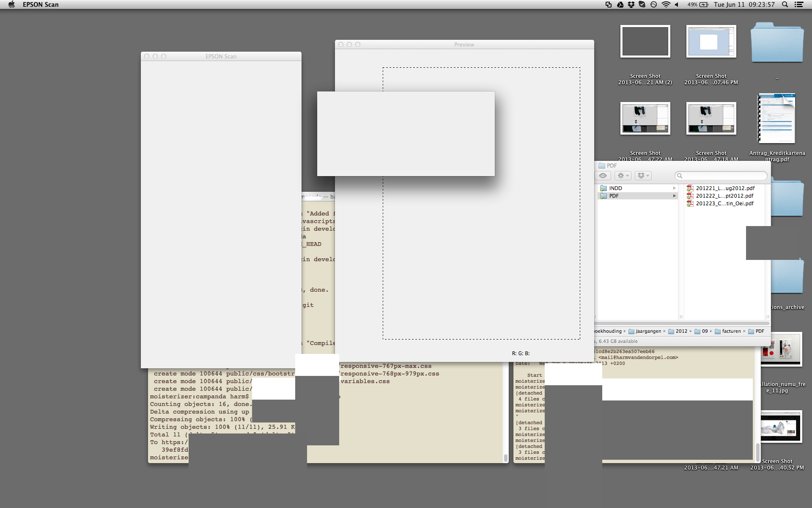Image resolution: width=812 pixels, height=508 pixels.
Task: Open the Apple menu
Action: [x=11, y=5]
